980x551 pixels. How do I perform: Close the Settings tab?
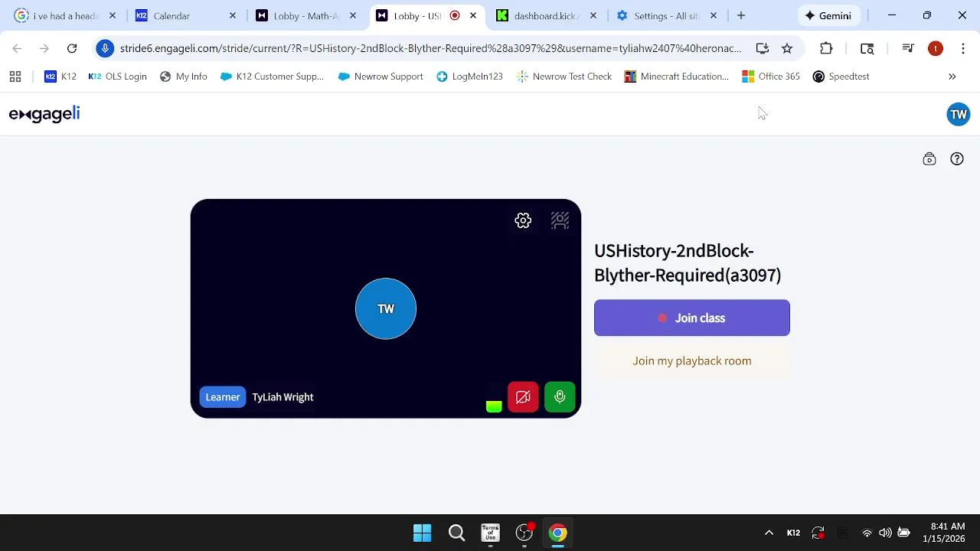coord(714,15)
